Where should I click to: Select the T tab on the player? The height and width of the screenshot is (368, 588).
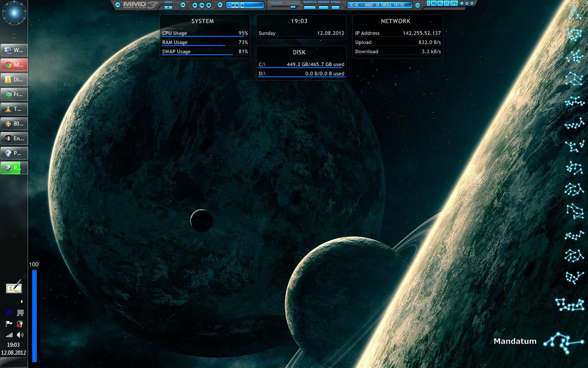point(430,3)
